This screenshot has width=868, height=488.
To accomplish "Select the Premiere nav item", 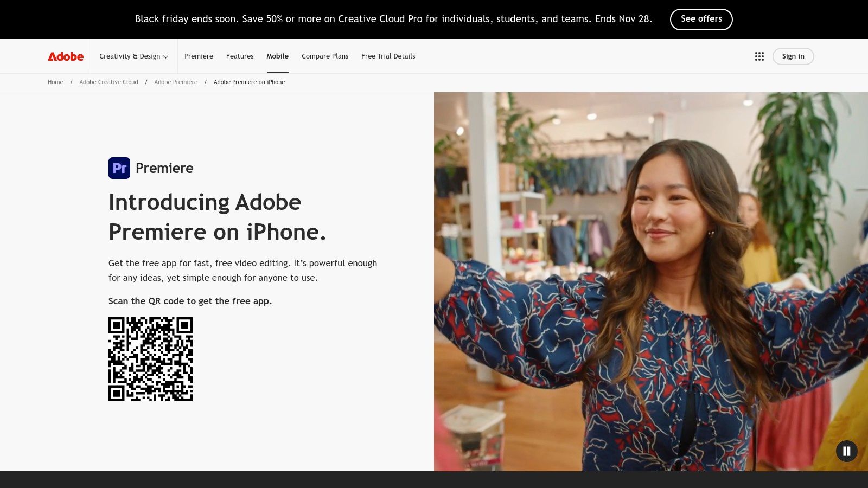I will tap(199, 56).
